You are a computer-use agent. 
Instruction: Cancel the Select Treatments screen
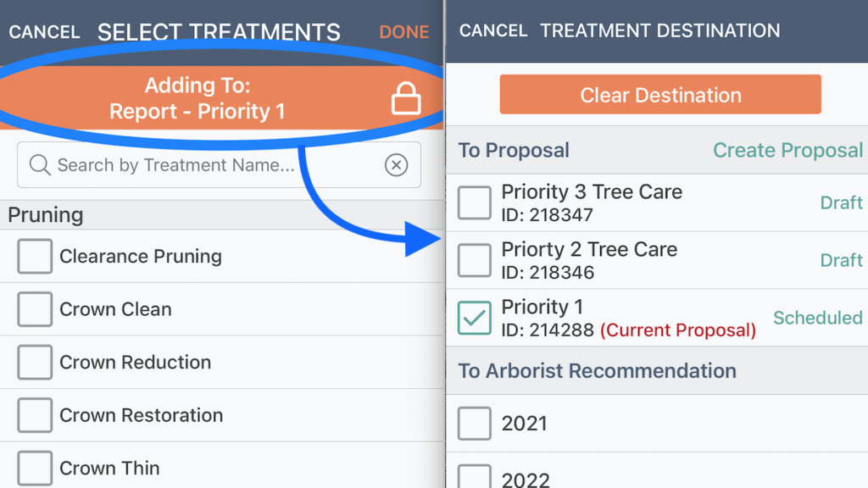point(44,32)
